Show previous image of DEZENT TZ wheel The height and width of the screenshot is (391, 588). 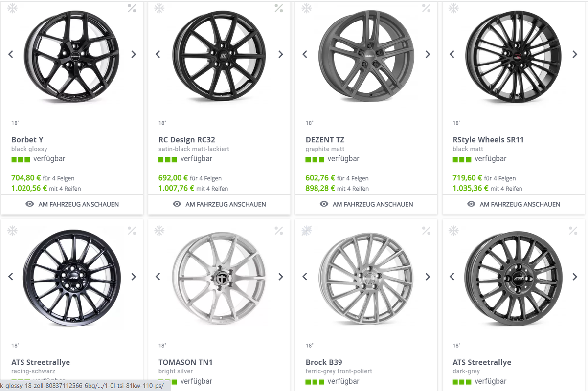[305, 54]
